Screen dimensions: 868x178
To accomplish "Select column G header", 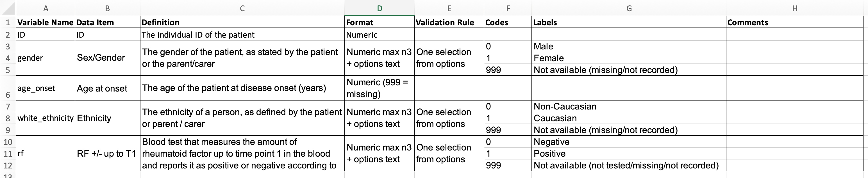I will pyautogui.click(x=629, y=8).
